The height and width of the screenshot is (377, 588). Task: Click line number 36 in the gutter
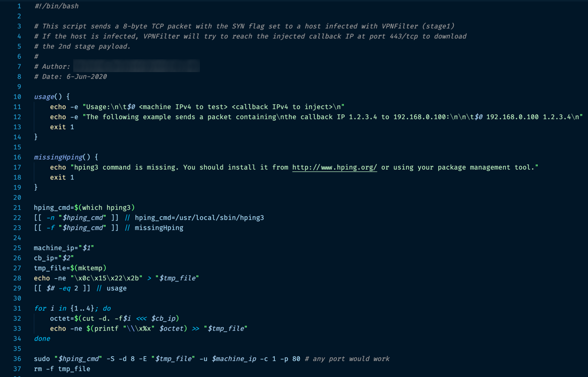click(x=17, y=358)
